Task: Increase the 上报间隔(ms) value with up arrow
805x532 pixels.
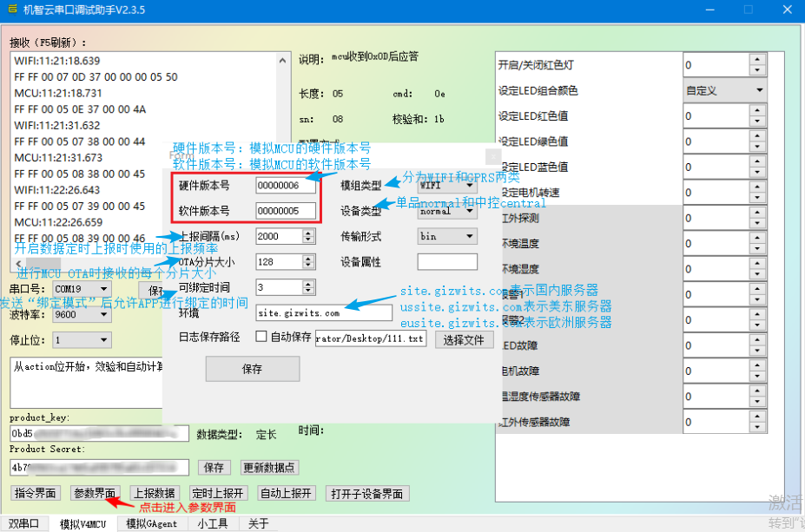Action: (x=308, y=233)
